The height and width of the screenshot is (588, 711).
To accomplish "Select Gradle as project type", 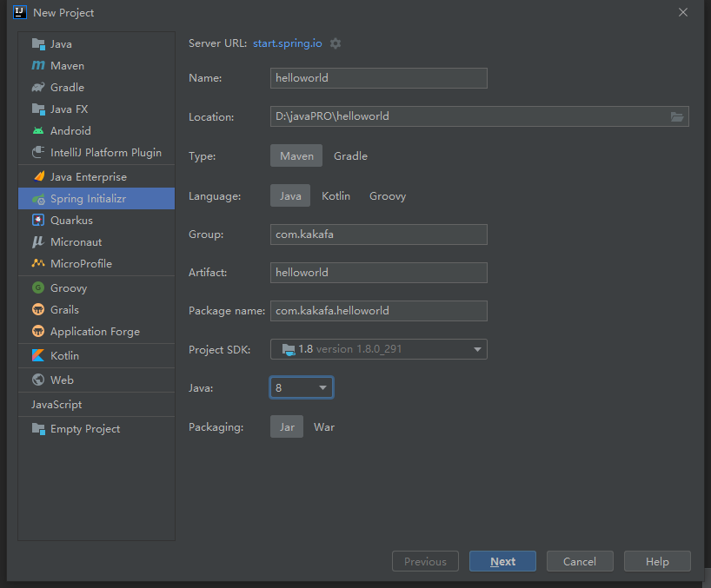I will 350,155.
